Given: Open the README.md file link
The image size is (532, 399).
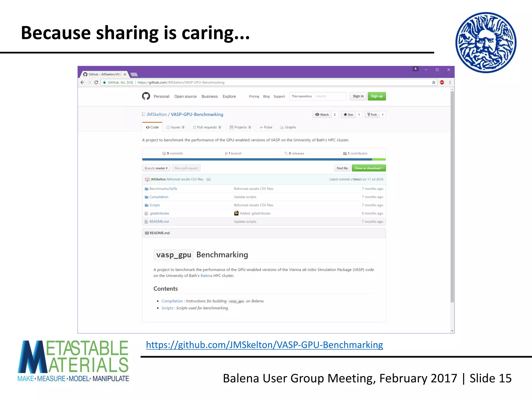Looking at the screenshot, I should 159,222.
